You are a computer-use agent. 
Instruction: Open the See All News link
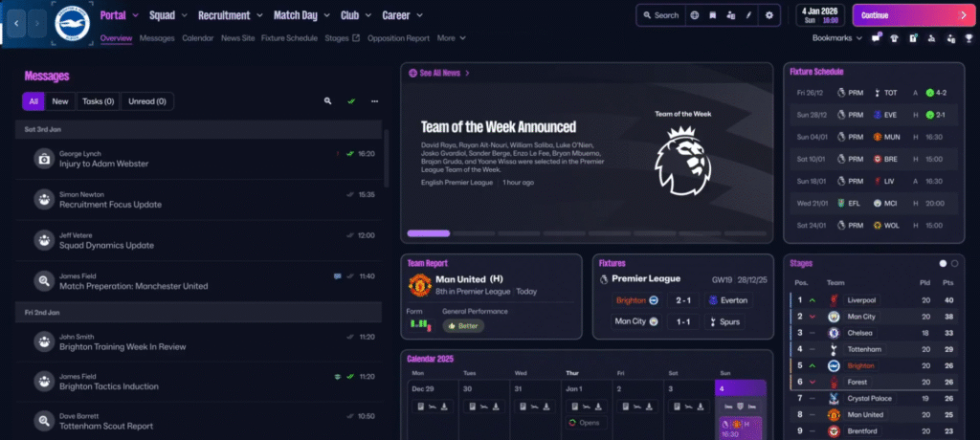click(x=438, y=73)
